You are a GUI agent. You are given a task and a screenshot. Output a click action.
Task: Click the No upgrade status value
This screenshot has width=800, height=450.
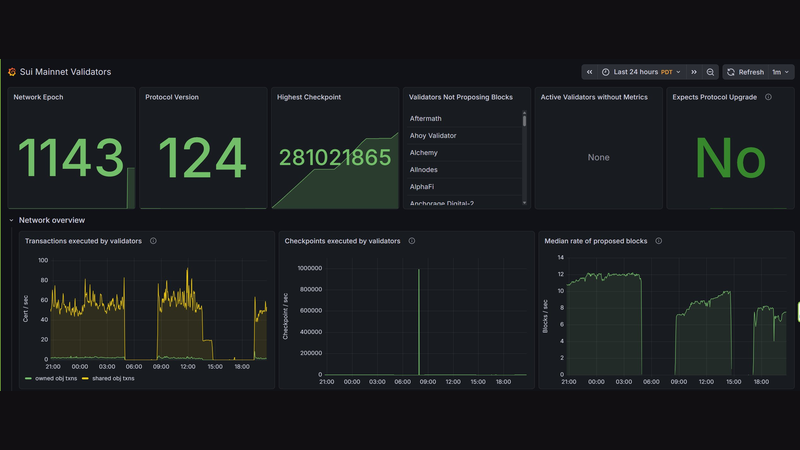(730, 158)
